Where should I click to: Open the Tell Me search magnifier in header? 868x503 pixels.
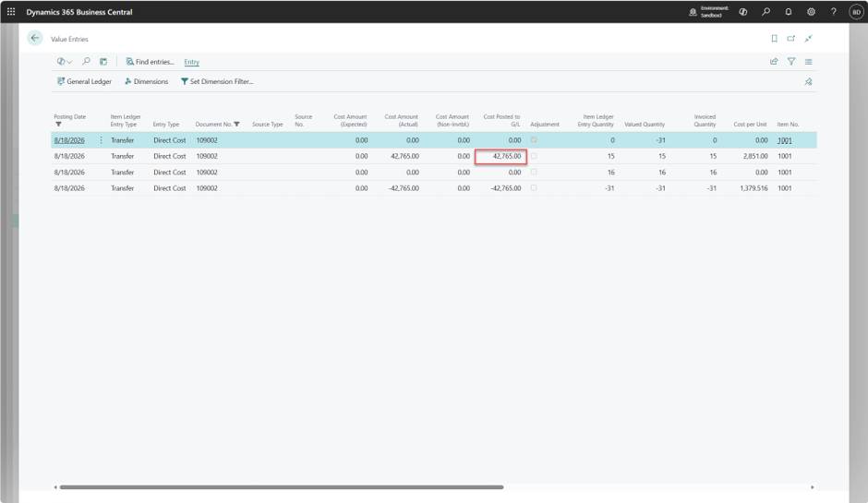(766, 12)
